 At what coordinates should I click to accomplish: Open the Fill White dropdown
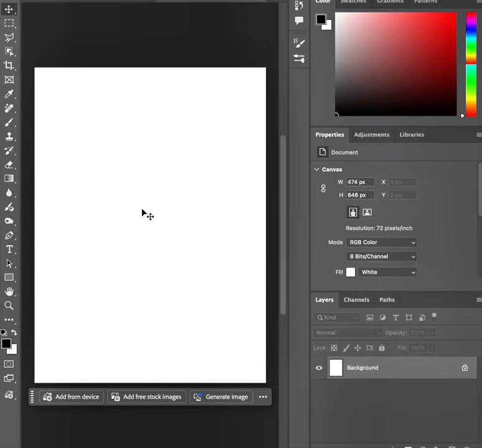(387, 273)
